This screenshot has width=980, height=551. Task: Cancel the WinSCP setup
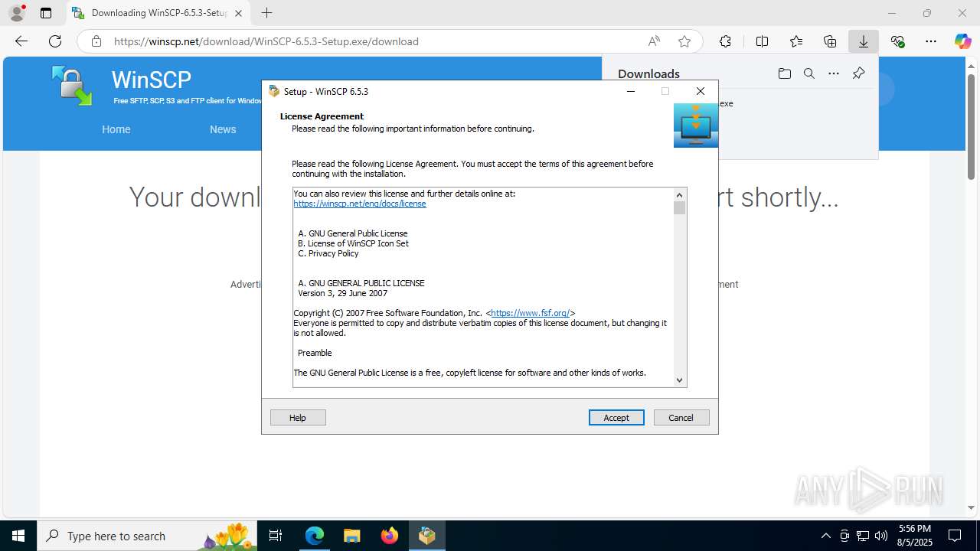click(681, 417)
